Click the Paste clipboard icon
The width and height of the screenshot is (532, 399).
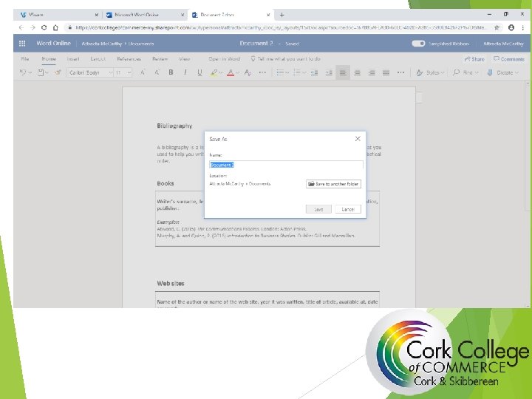tap(41, 72)
